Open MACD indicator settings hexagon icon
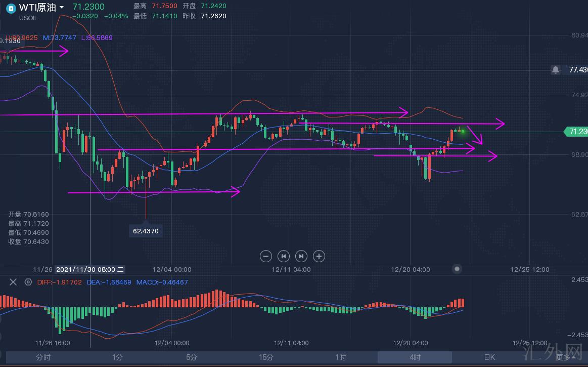This screenshot has width=588, height=367. (28, 282)
